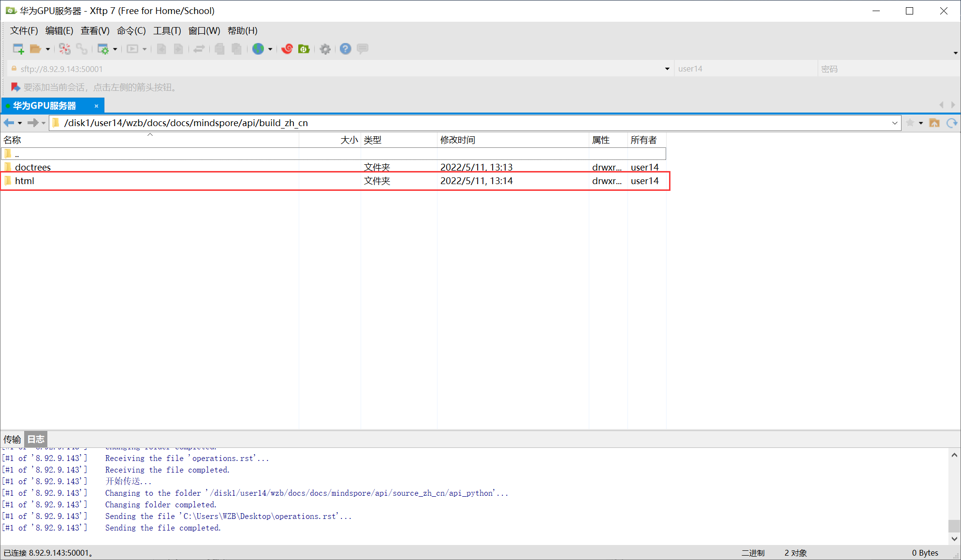Click the red Xshell launch icon

[x=287, y=49]
